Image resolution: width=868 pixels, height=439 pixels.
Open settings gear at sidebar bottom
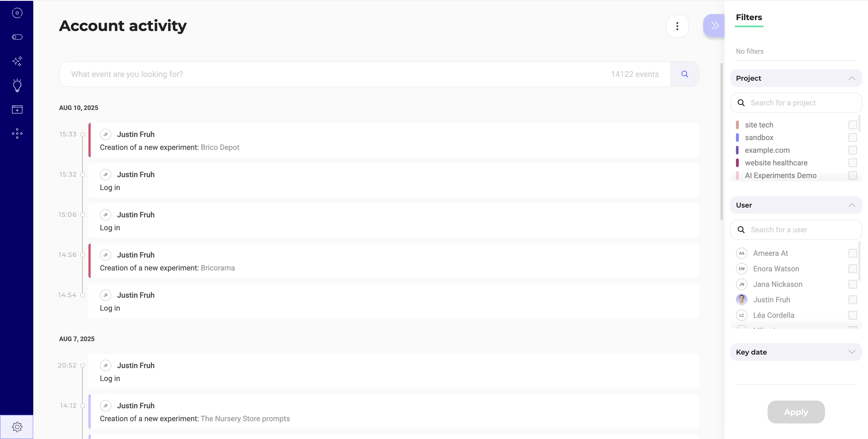click(17, 427)
